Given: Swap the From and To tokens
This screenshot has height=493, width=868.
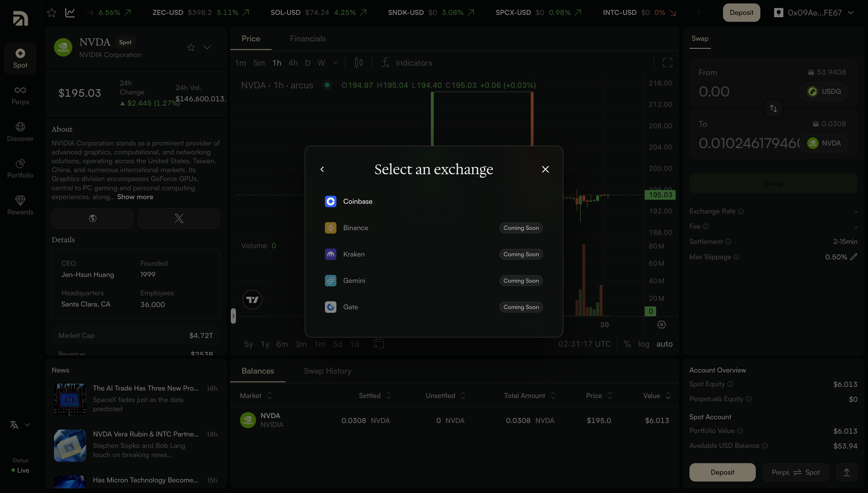Looking at the screenshot, I should 773,108.
